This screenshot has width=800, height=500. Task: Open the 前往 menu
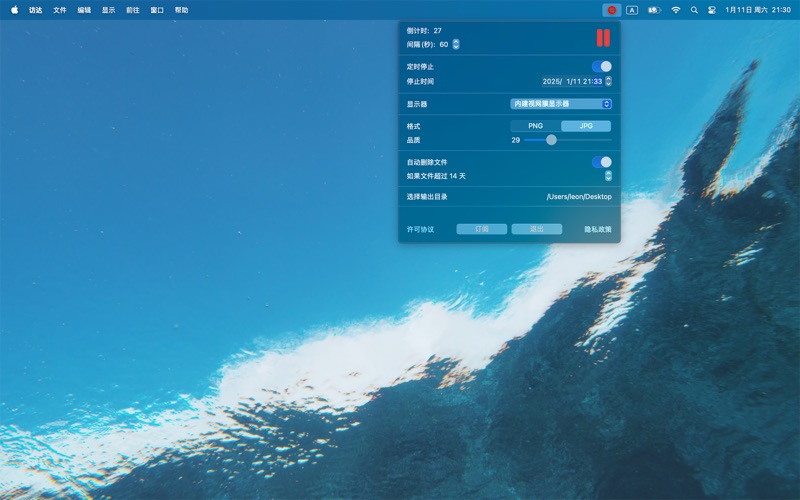(x=133, y=10)
